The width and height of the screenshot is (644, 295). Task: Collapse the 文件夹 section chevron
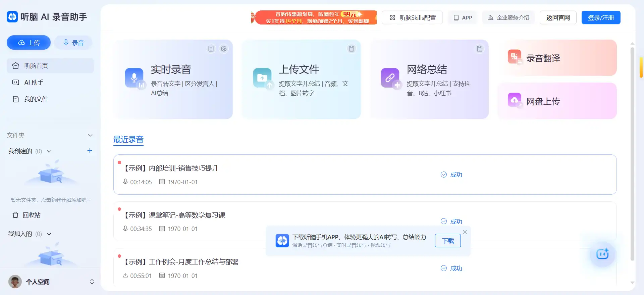pos(90,135)
